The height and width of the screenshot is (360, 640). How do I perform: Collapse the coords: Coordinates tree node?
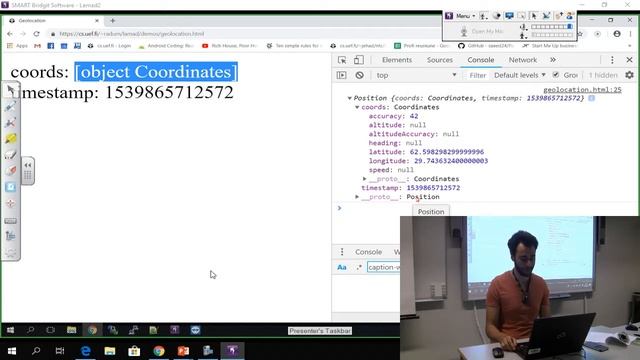tap(357, 107)
